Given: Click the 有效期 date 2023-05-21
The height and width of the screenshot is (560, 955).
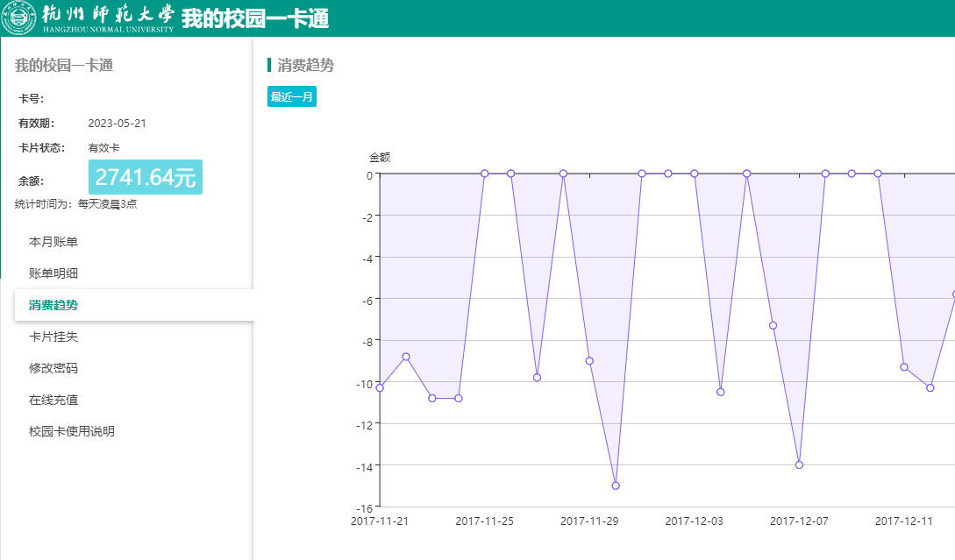Looking at the screenshot, I should pyautogui.click(x=117, y=123).
